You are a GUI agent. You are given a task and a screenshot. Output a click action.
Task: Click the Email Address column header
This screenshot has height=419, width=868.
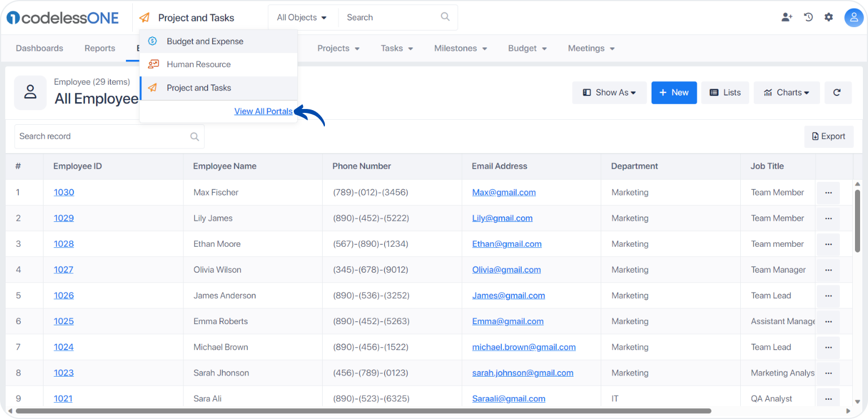point(500,166)
